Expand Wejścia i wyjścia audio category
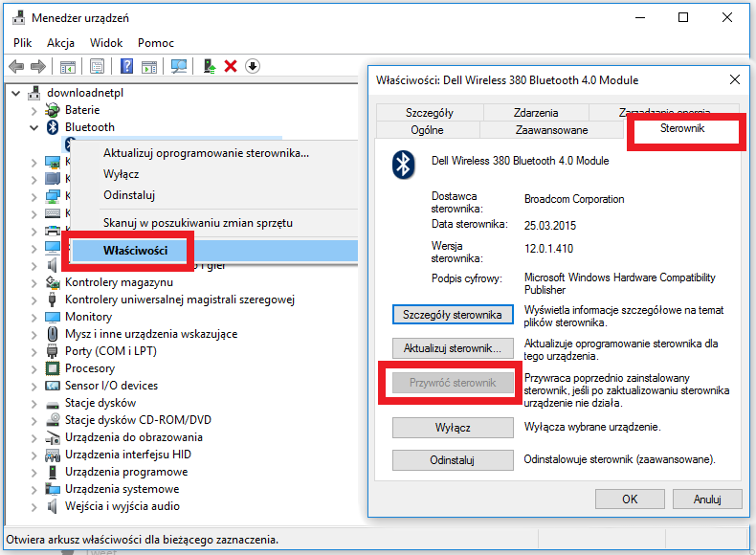756x555 pixels. click(x=33, y=507)
